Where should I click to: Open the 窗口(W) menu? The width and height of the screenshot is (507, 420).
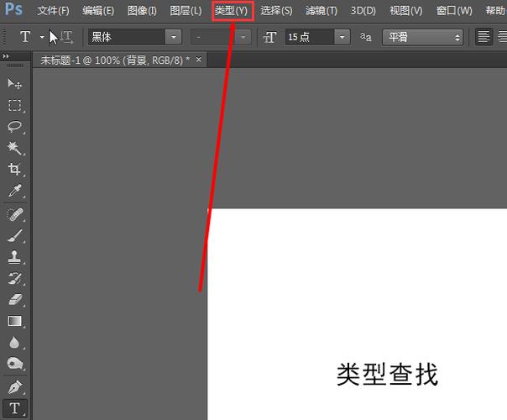(454, 11)
